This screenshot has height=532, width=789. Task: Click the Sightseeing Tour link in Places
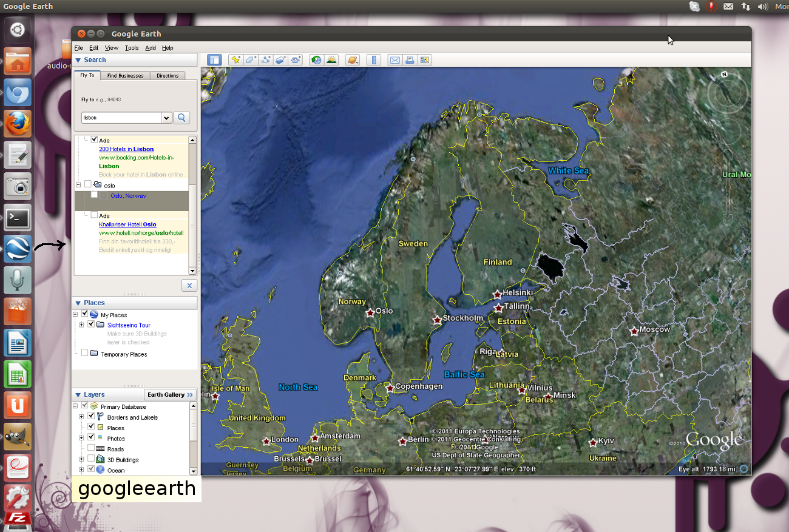[x=129, y=325]
